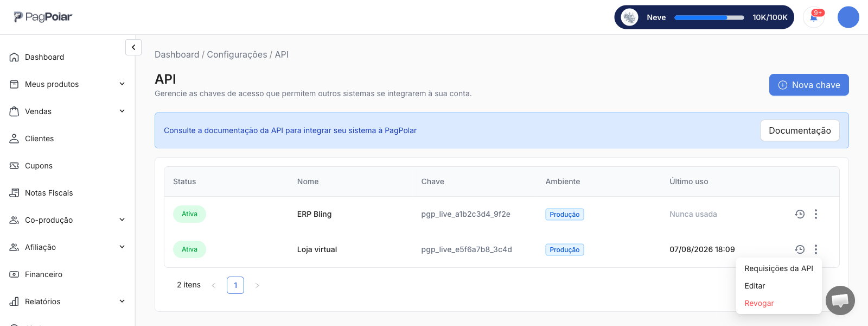This screenshot has height=326, width=868.
Task: Choose Editar in the context menu
Action: pos(778,286)
